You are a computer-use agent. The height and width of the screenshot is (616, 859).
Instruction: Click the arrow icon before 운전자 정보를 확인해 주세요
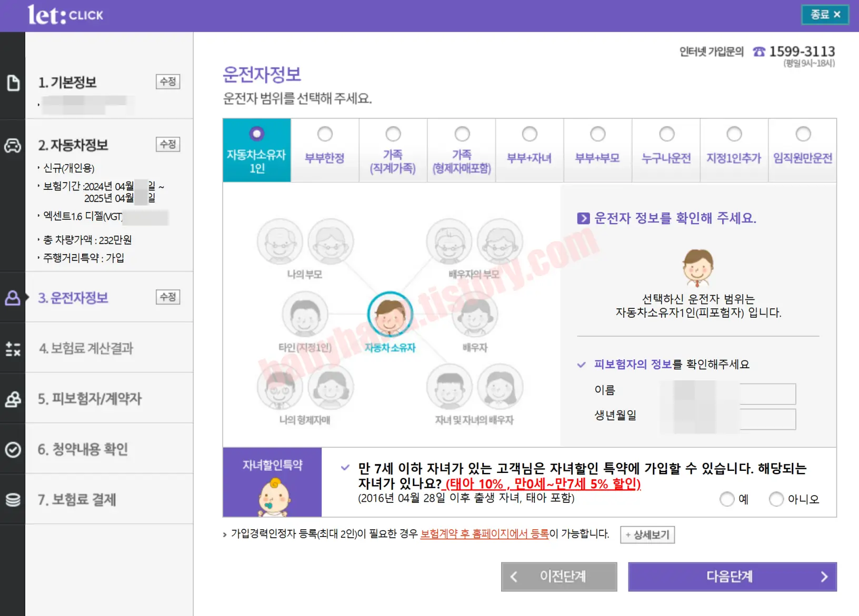(583, 218)
